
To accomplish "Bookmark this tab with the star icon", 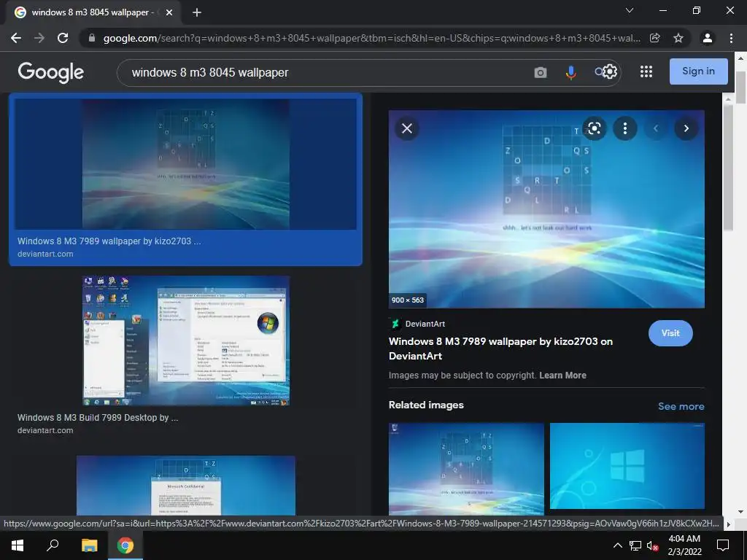I will (x=678, y=38).
